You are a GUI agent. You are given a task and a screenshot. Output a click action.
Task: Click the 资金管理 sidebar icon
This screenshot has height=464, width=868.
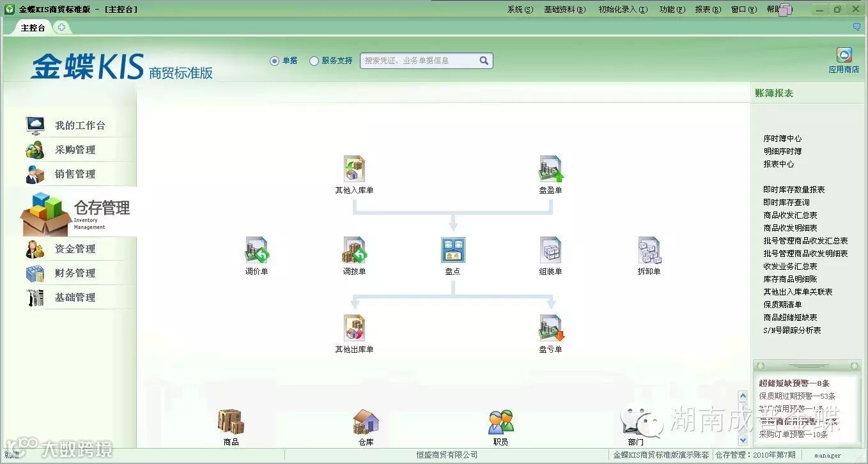click(x=35, y=249)
